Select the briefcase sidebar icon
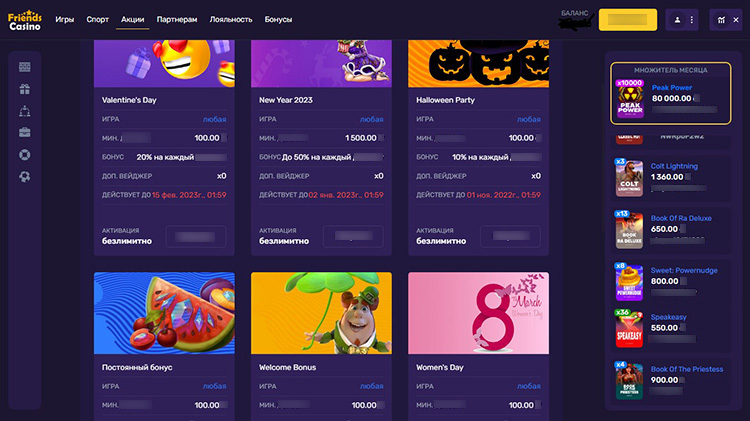Image resolution: width=750 pixels, height=421 pixels. [x=25, y=133]
